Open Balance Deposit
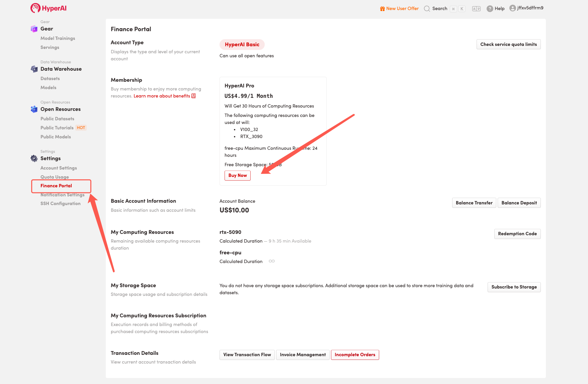 click(519, 203)
